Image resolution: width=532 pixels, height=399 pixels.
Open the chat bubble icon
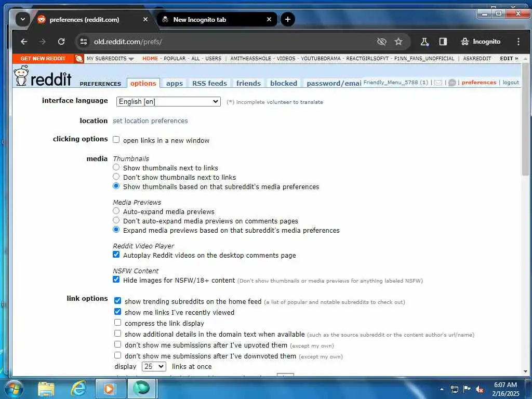pyautogui.click(x=452, y=83)
